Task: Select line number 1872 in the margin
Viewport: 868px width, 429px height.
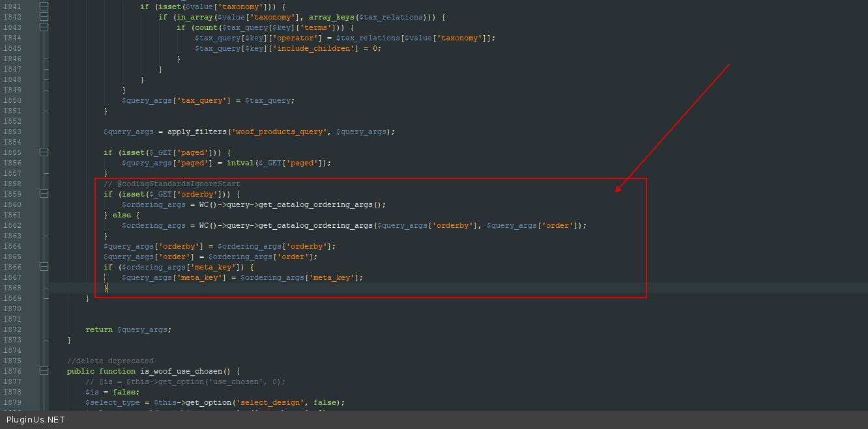Action: (x=12, y=329)
